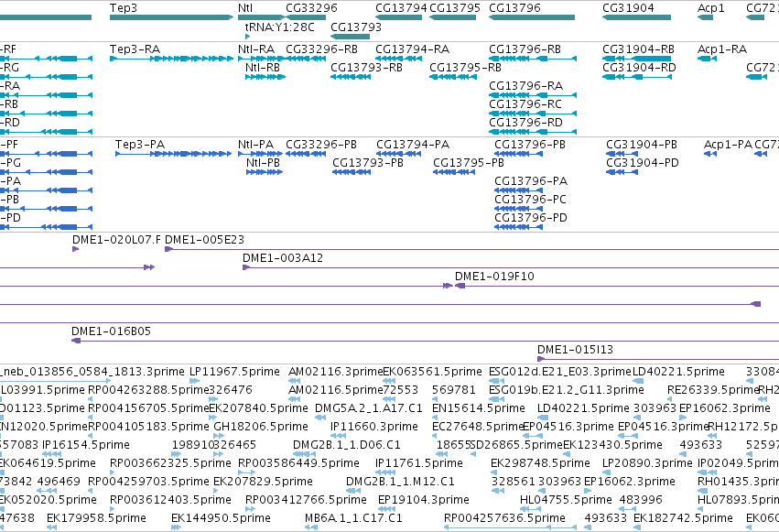This screenshot has height=532, width=779.
Task: Click the CG31904 gene label
Action: pyautogui.click(x=629, y=8)
